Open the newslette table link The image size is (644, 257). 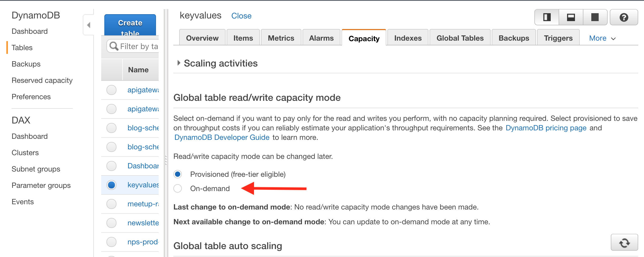pos(143,223)
